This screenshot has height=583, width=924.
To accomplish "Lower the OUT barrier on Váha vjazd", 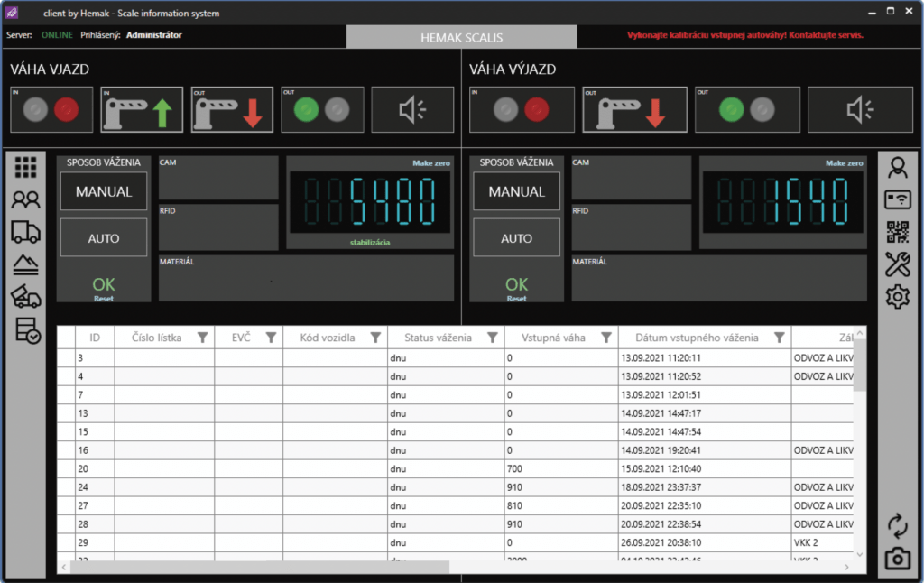I will [232, 109].
